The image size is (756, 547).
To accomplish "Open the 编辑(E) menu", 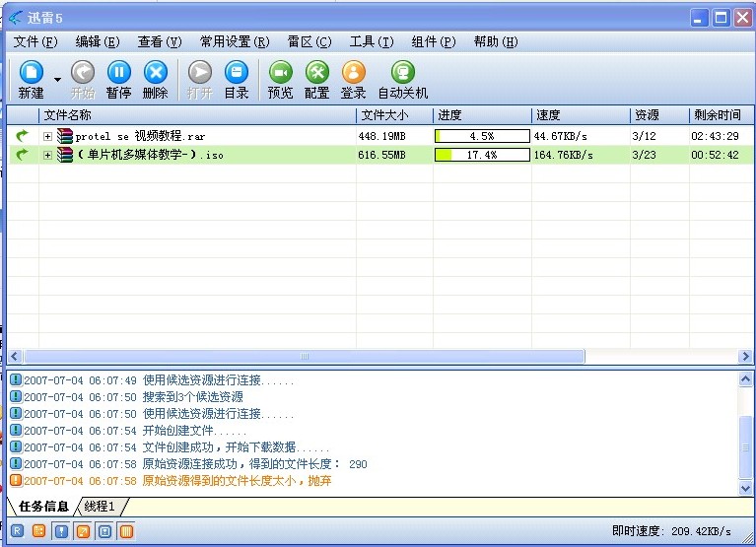I will click(98, 42).
